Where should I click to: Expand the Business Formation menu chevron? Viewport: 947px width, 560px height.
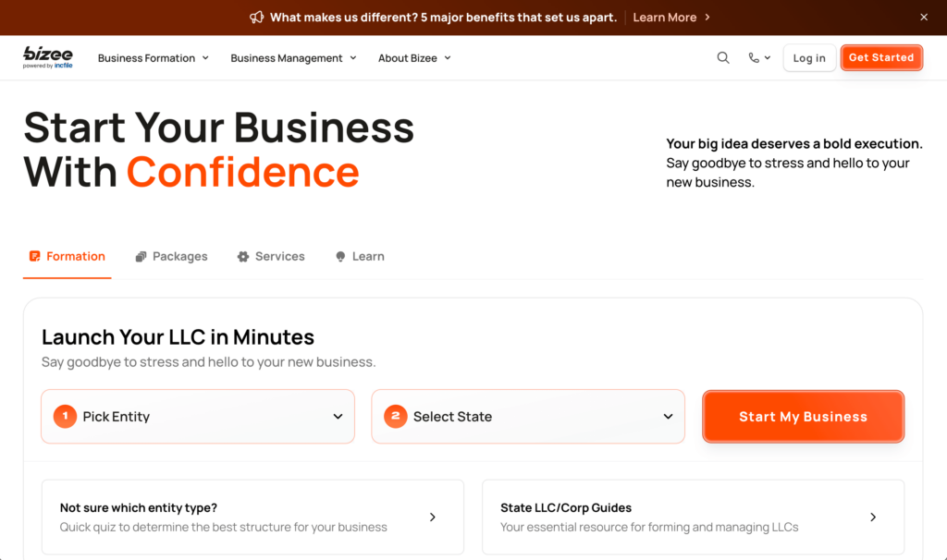point(207,57)
